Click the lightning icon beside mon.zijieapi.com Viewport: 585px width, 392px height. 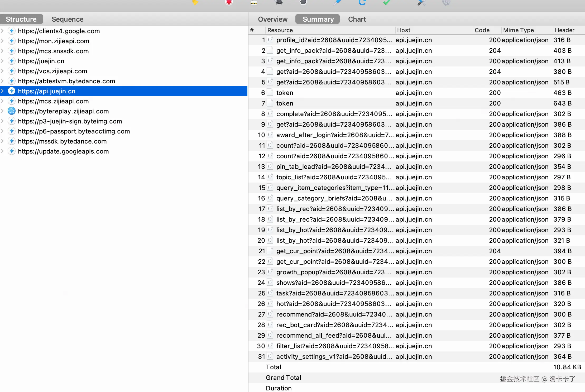[11, 41]
